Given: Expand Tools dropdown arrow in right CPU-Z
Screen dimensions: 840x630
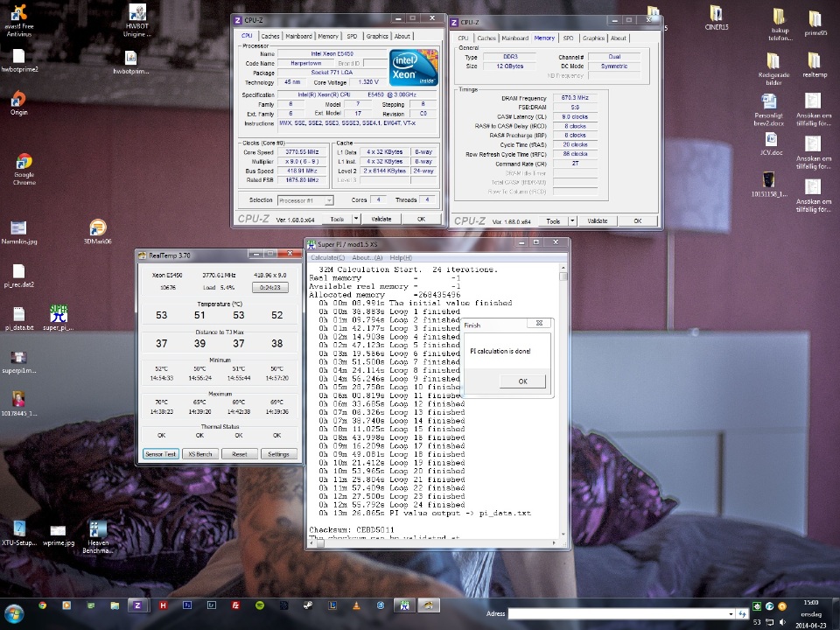Looking at the screenshot, I should [x=572, y=220].
